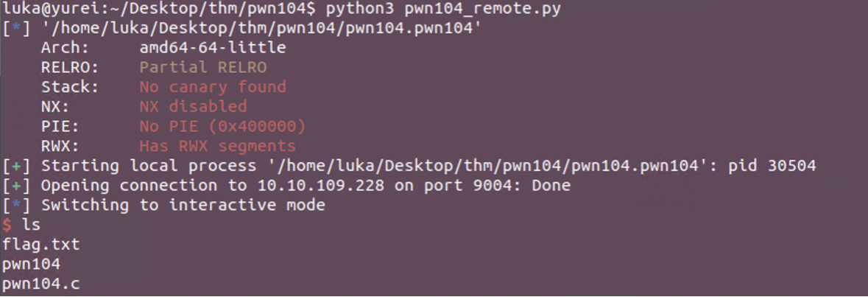Image resolution: width=868 pixels, height=297 pixels.
Task: Click the flag.txt file name
Action: tap(40, 244)
